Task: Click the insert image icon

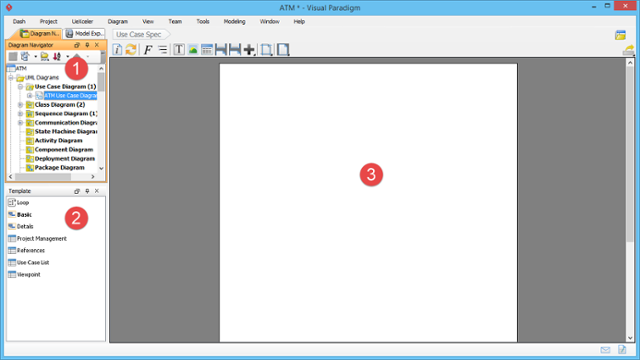Action: click(x=193, y=50)
